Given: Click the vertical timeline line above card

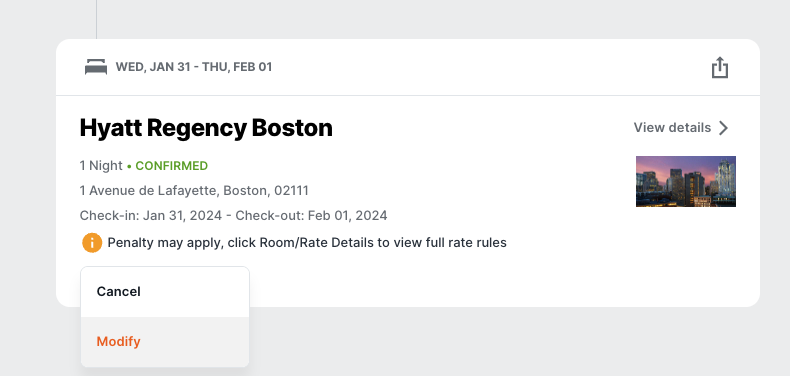Looking at the screenshot, I should point(96,19).
